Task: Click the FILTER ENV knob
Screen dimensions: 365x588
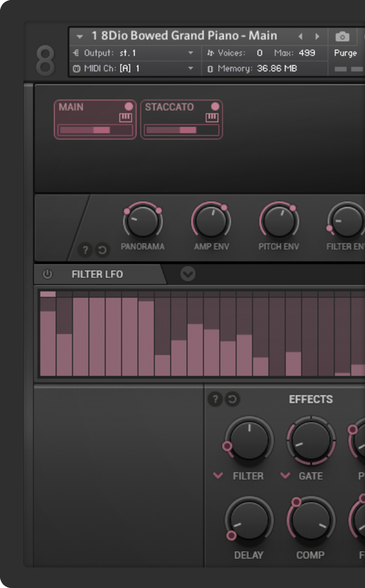Action: pyautogui.click(x=347, y=222)
